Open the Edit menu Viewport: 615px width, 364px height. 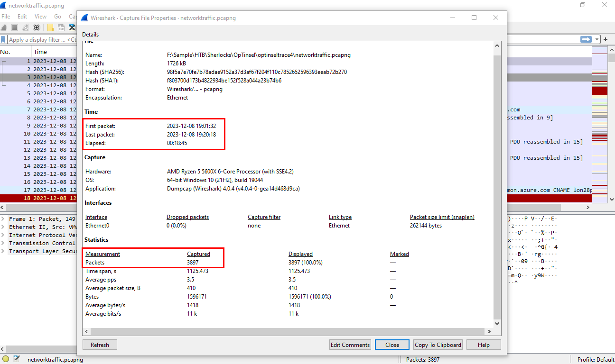[22, 17]
